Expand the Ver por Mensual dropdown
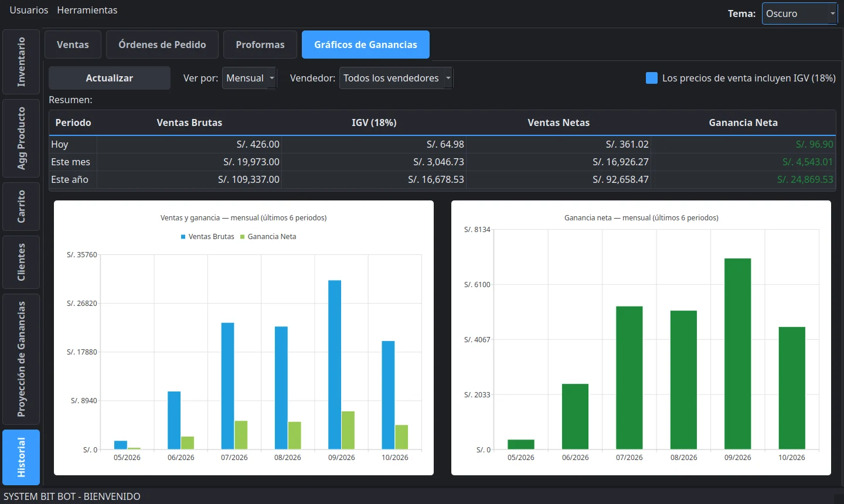This screenshot has height=504, width=844. tap(249, 78)
